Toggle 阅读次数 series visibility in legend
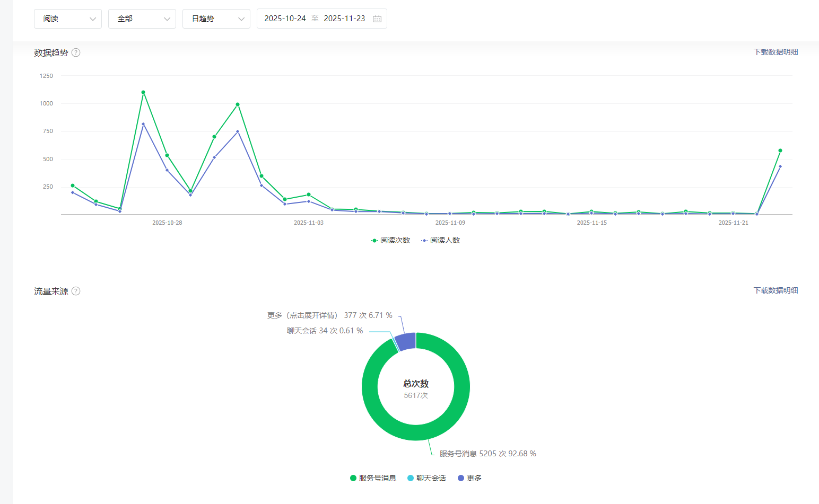 click(395, 241)
